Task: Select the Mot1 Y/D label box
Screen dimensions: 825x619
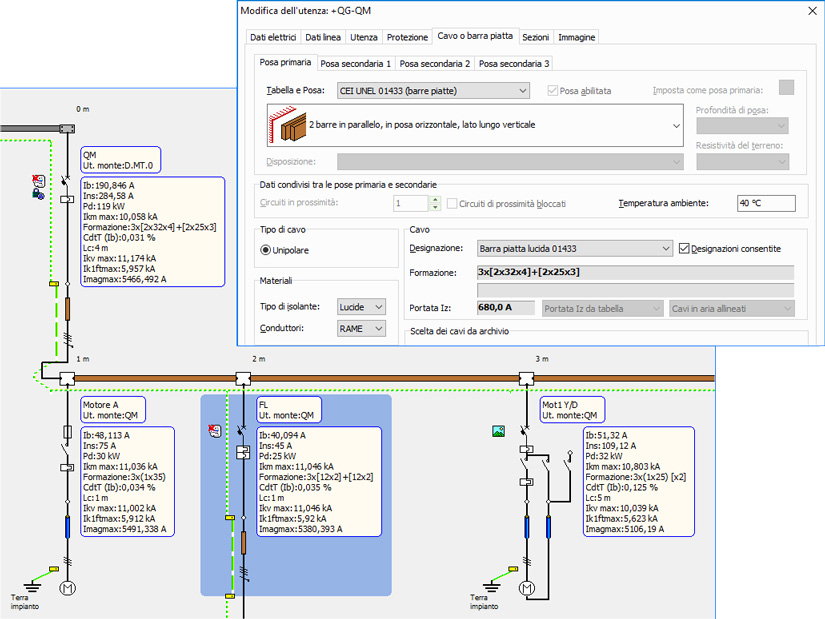Action: click(572, 410)
